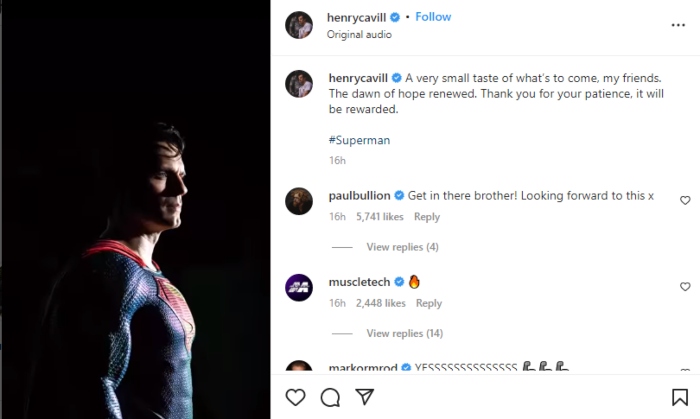This screenshot has width=700, height=419.
Task: Expand View replies (14) under muscletech
Action: (405, 333)
